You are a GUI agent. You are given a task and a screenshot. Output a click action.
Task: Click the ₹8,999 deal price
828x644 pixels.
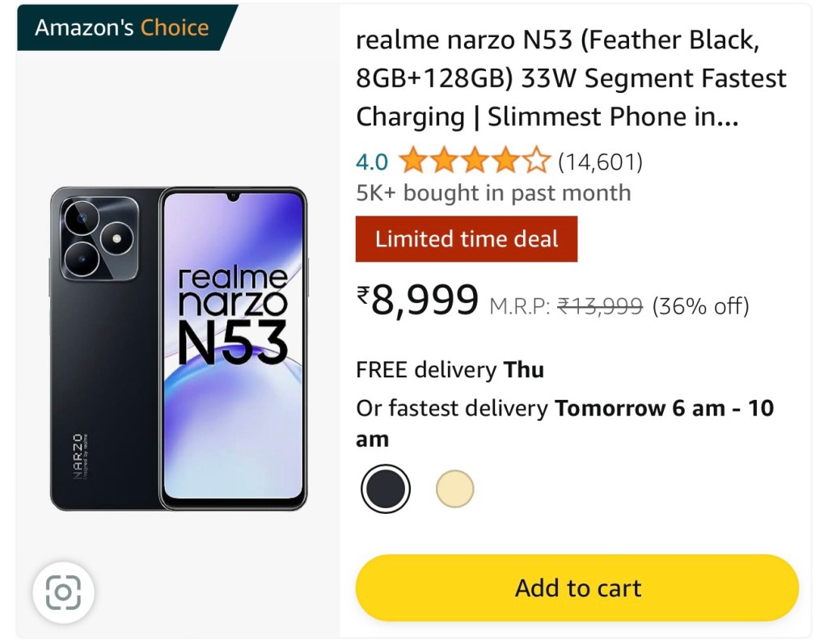click(418, 301)
